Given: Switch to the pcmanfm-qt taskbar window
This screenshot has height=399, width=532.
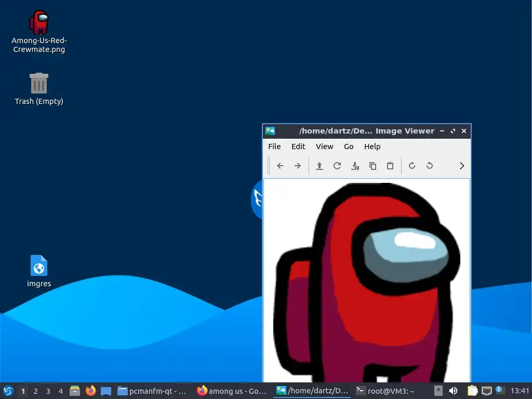Looking at the screenshot, I should [x=152, y=391].
